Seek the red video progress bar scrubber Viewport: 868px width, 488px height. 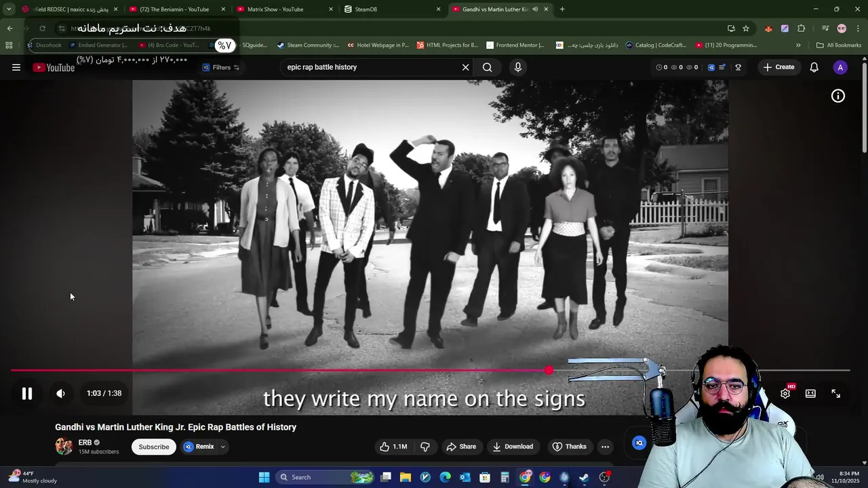(x=549, y=370)
